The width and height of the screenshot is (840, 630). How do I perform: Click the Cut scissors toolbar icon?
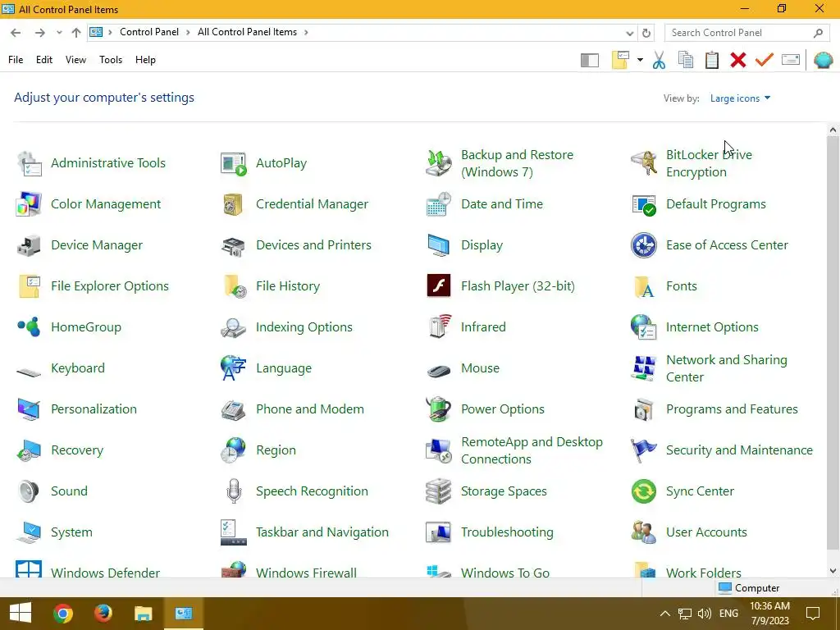click(x=659, y=60)
